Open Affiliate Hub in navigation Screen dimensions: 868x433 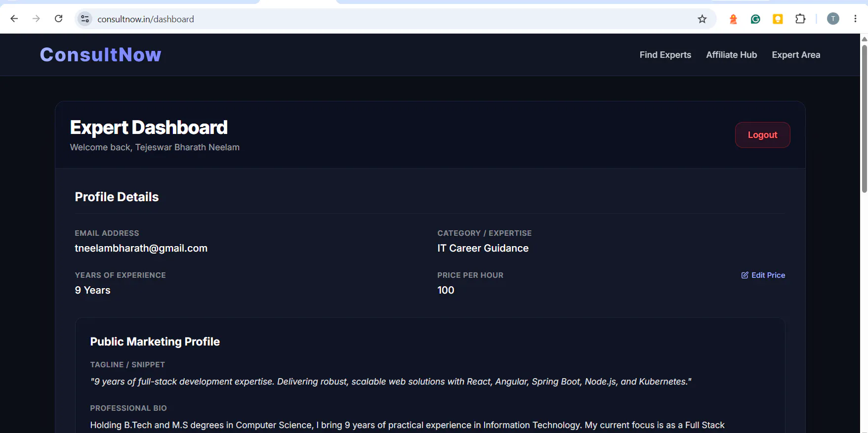pos(731,55)
